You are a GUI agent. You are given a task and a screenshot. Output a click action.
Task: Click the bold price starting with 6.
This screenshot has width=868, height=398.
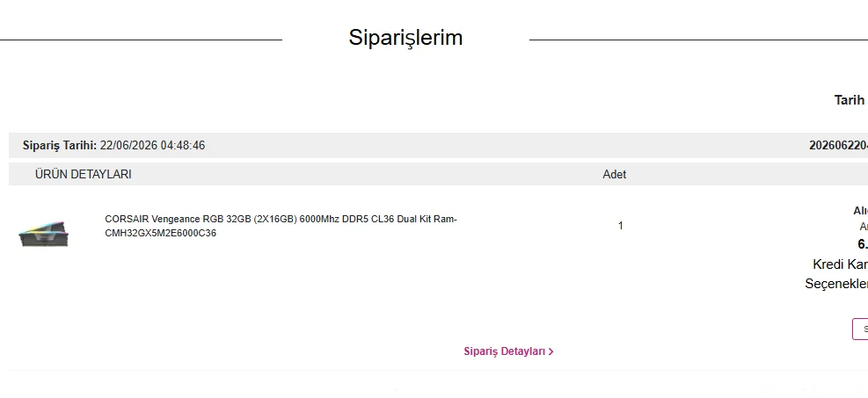(x=863, y=244)
